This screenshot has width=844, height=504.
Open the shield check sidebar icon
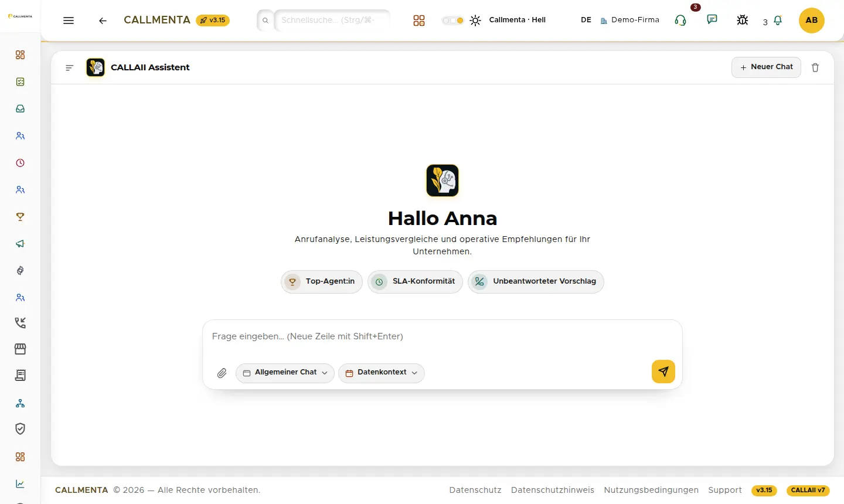(x=21, y=429)
